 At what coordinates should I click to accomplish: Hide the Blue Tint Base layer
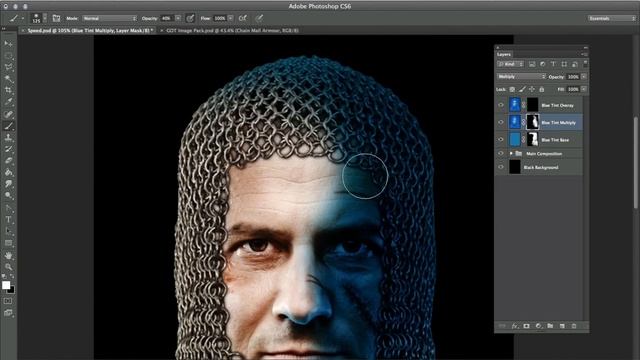pyautogui.click(x=501, y=139)
